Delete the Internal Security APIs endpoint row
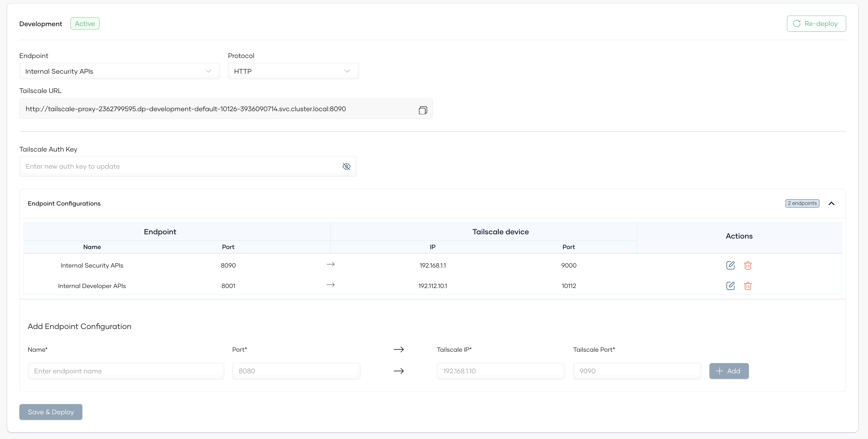868x439 pixels. 748,265
